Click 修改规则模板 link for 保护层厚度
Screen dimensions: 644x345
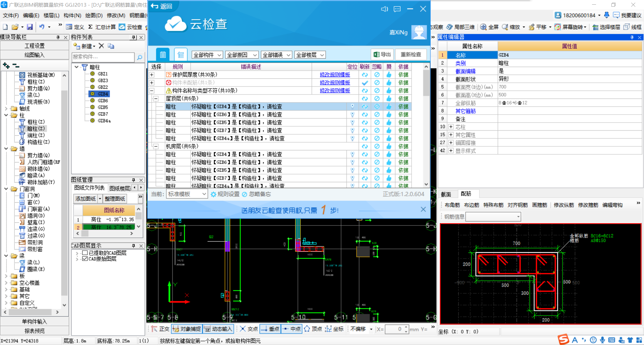click(x=335, y=75)
